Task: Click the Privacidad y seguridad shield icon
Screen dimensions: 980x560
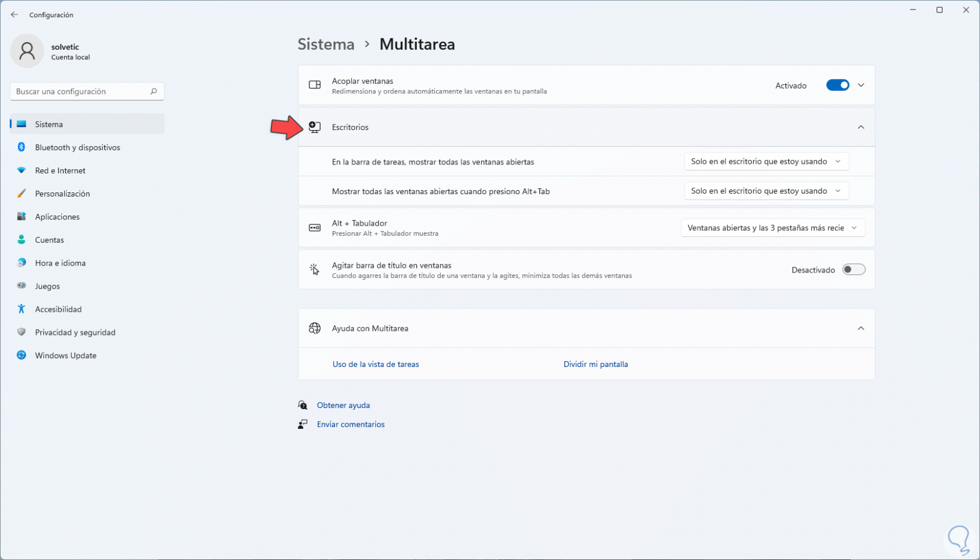Action: click(21, 333)
